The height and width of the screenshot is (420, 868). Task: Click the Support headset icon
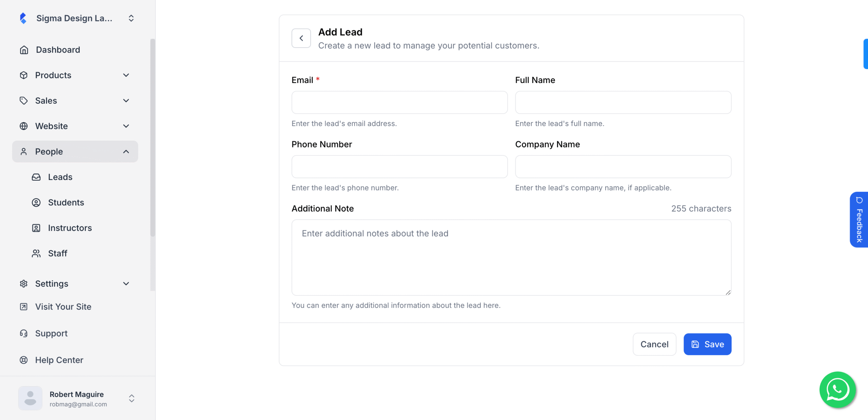(24, 334)
